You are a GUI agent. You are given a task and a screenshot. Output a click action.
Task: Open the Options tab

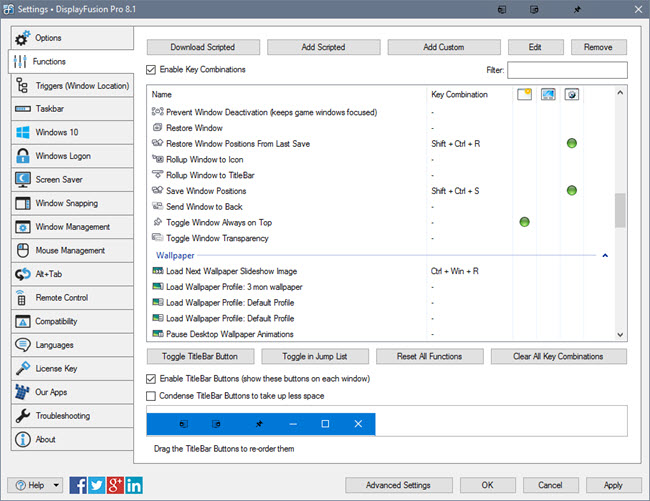(72, 38)
